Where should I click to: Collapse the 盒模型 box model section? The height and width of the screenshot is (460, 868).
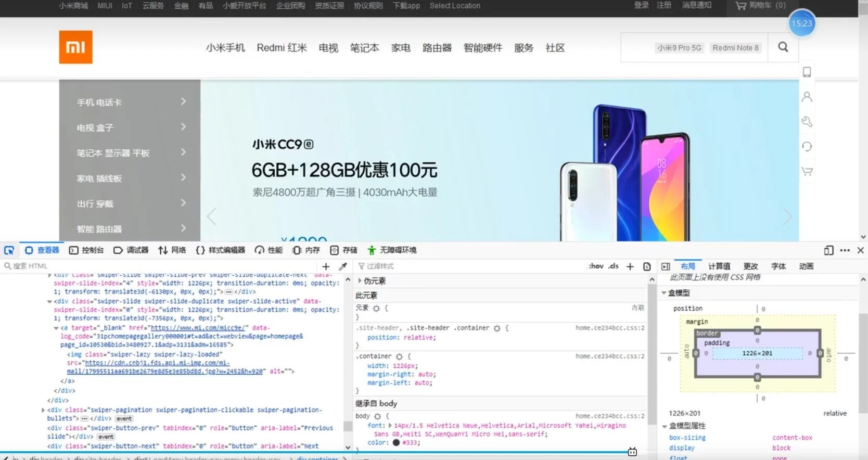(x=663, y=293)
